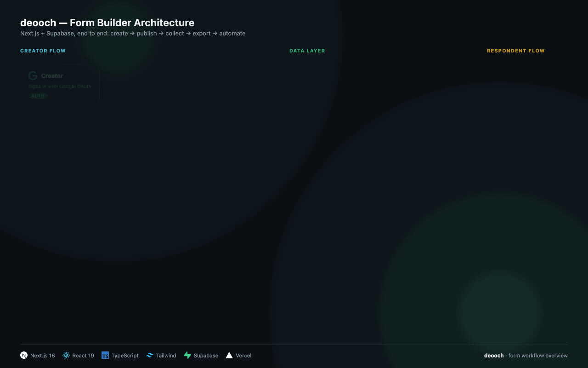Click the "DATA LAYER" column heading
The height and width of the screenshot is (368, 588).
307,51
